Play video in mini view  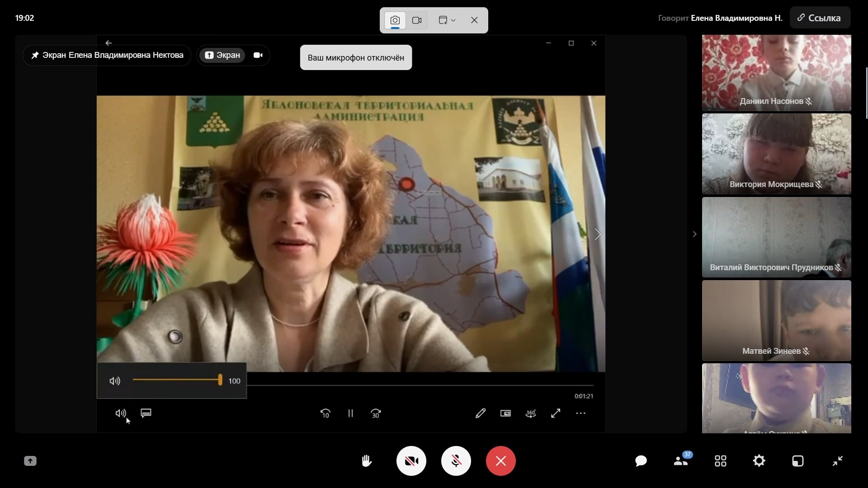505,413
